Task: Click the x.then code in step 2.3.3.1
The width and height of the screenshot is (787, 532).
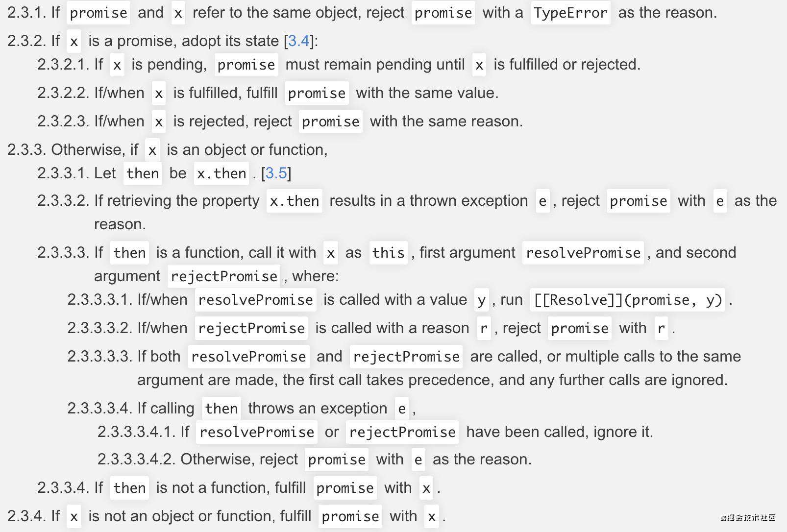Action: (x=221, y=173)
